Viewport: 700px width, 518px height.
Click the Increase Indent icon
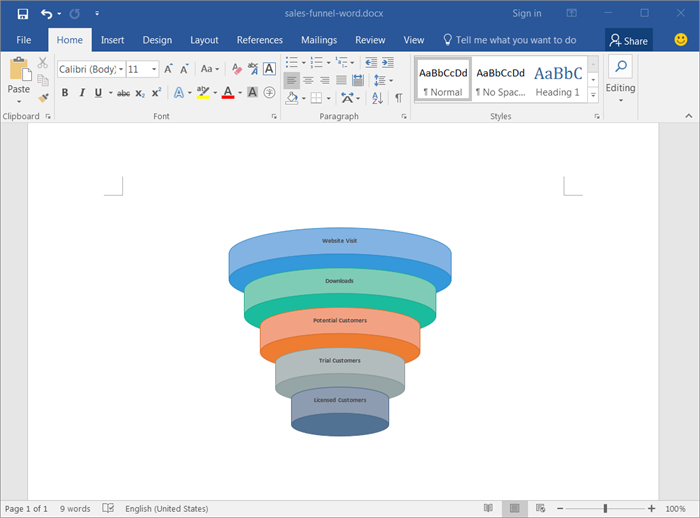point(386,62)
